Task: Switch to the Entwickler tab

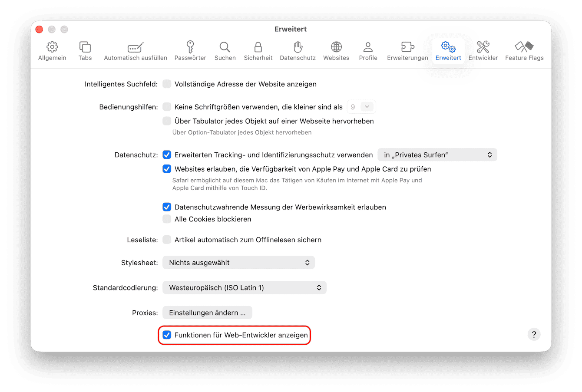Action: tap(483, 51)
